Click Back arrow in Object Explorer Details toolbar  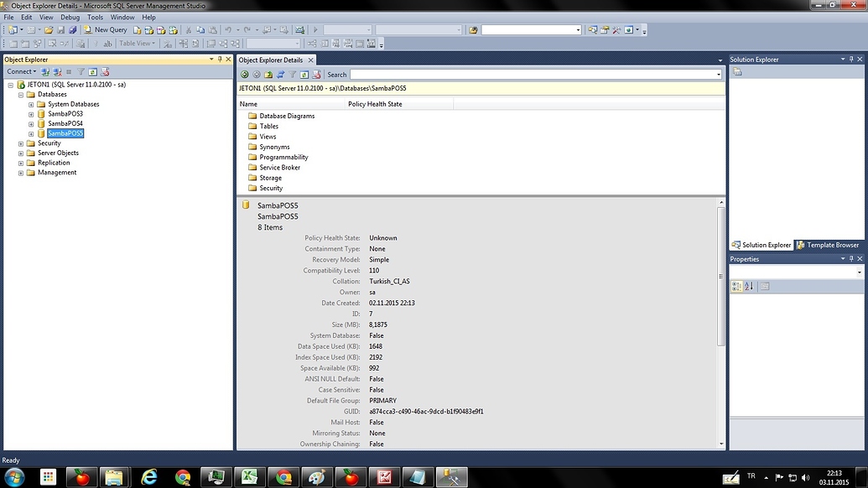point(244,75)
